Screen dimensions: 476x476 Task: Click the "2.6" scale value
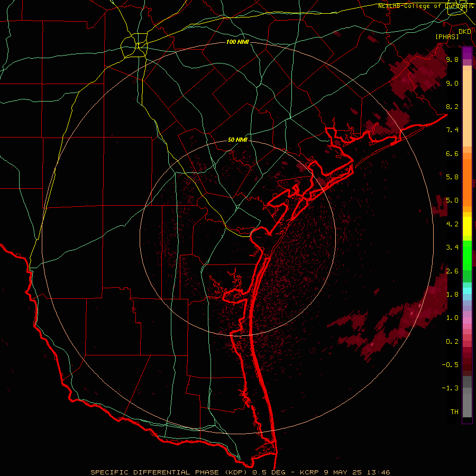pyautogui.click(x=452, y=271)
